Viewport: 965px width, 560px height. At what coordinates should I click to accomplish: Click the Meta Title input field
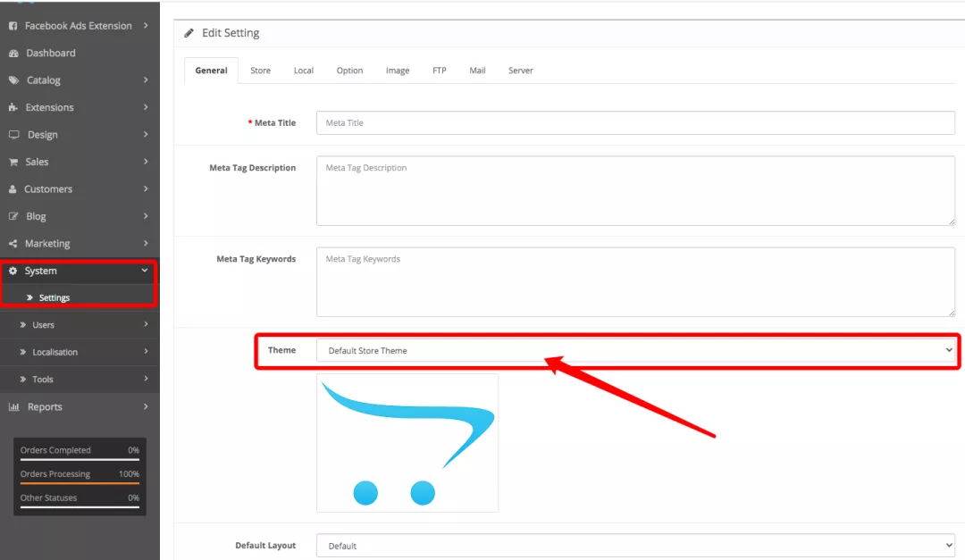click(x=636, y=123)
